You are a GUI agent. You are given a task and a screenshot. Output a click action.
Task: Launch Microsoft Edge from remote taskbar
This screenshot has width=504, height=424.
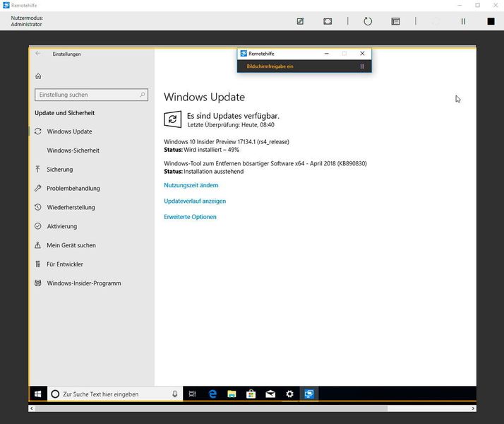click(x=212, y=394)
